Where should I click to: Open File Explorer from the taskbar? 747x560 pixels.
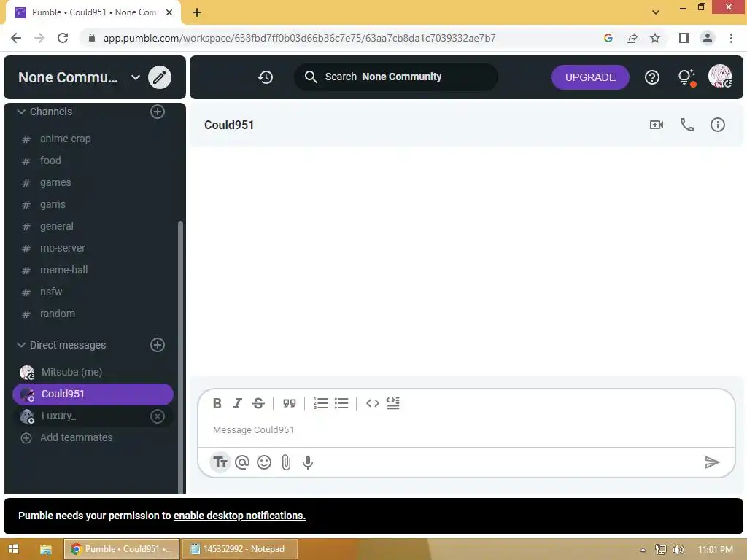(45, 549)
